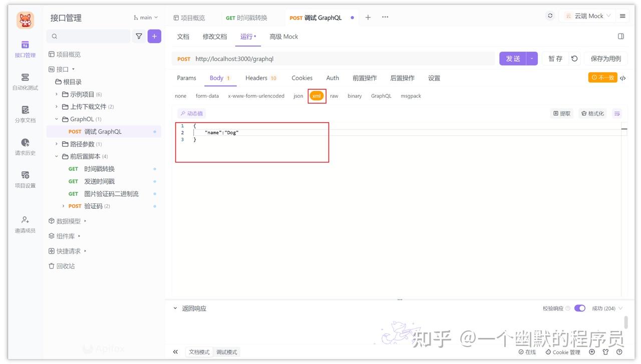Click the 保存为用例 button
This screenshot has width=641, height=364.
click(x=605, y=58)
